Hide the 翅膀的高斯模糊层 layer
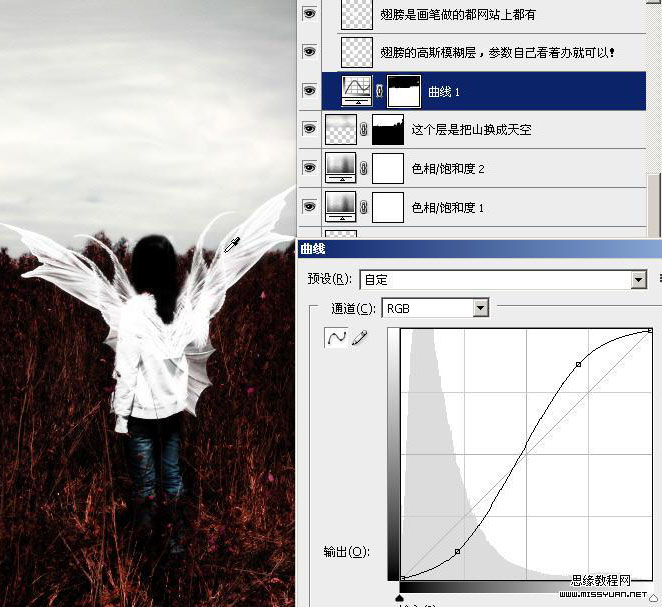This screenshot has height=607, width=662. pos(309,52)
